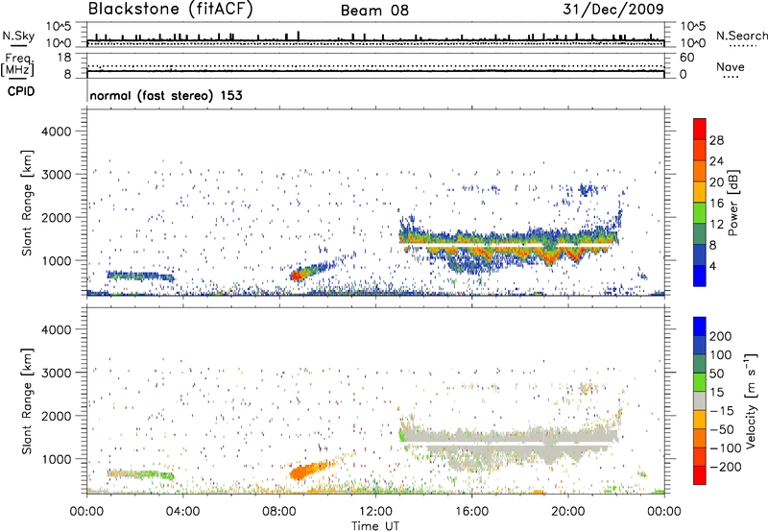The image size is (768, 532).
Task: Click the green echo band near 02:00 in power panel
Action: pos(139,277)
